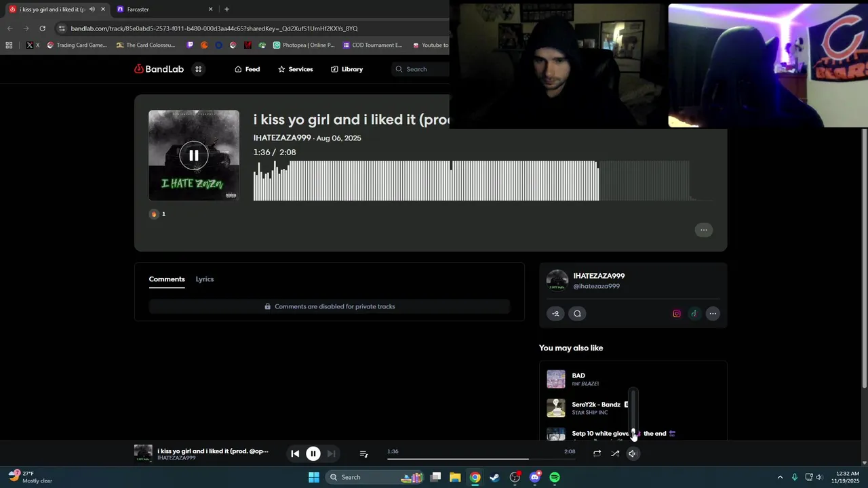Open IHATEZAZA999 artist link under title
This screenshot has width=868, height=488.
(x=282, y=138)
